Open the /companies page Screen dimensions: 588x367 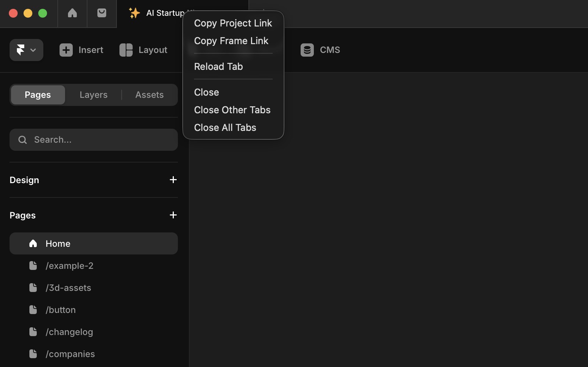click(94, 354)
